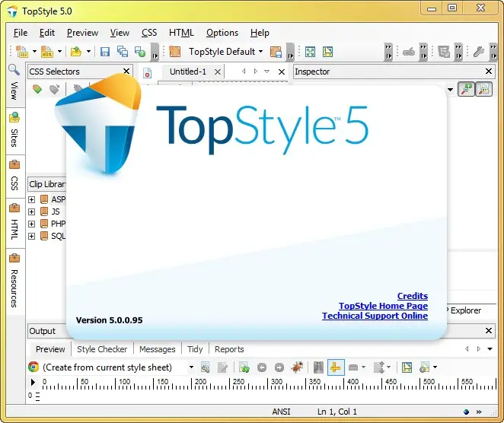Click the document icon left of Untitled-1 tab

pos(147,73)
